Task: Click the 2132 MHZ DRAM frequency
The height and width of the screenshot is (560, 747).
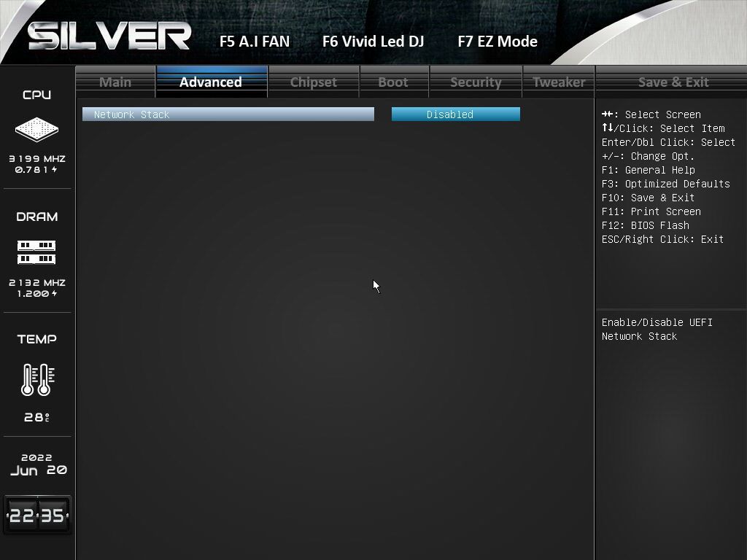Action: pos(37,282)
